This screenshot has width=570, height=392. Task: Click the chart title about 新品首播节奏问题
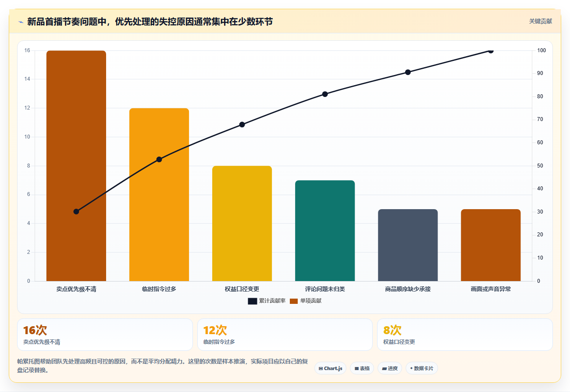pyautogui.click(x=150, y=21)
